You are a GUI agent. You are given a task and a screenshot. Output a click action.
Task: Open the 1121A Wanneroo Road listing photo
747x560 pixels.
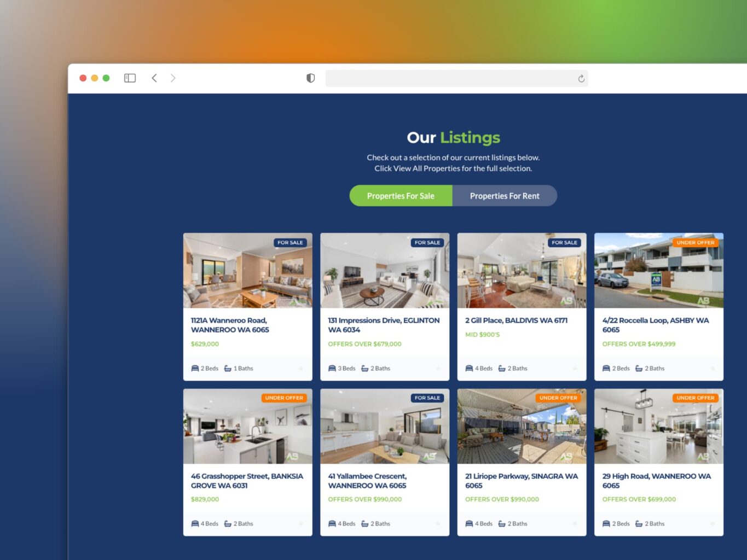248,271
